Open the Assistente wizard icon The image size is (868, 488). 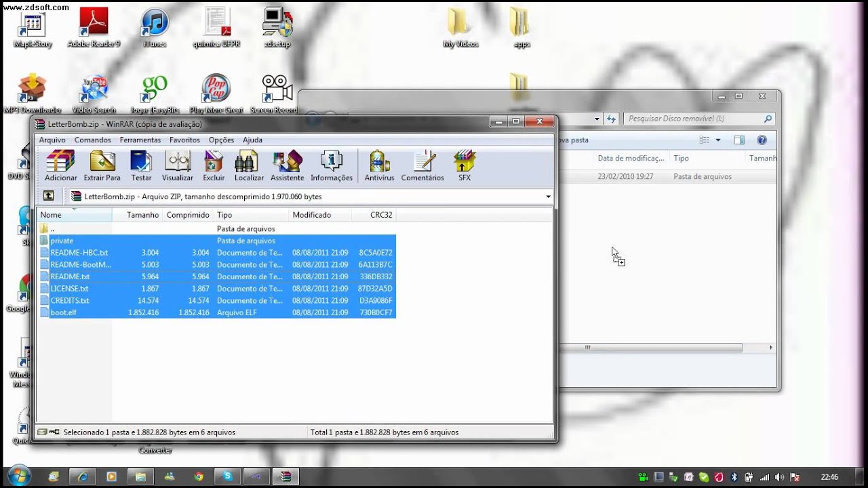coord(287,166)
